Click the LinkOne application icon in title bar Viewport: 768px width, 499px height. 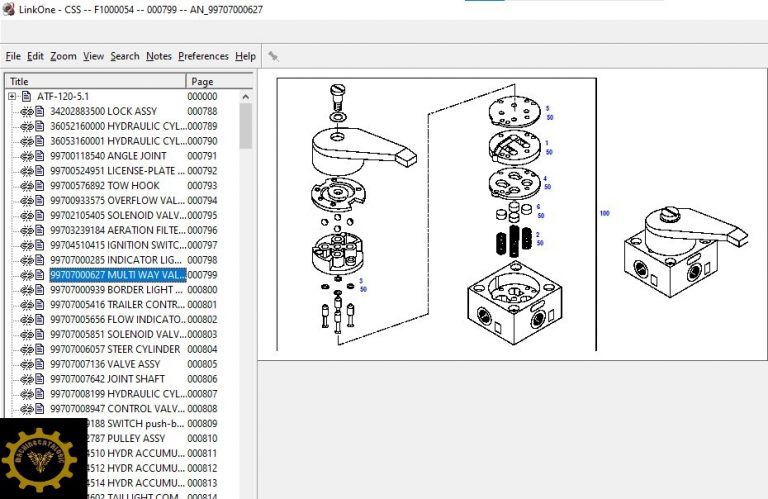[x=8, y=9]
